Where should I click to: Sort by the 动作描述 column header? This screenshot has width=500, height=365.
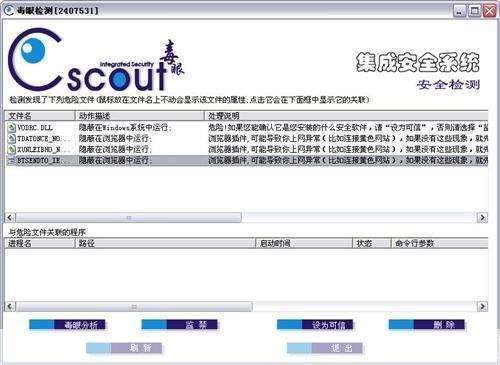(x=139, y=116)
